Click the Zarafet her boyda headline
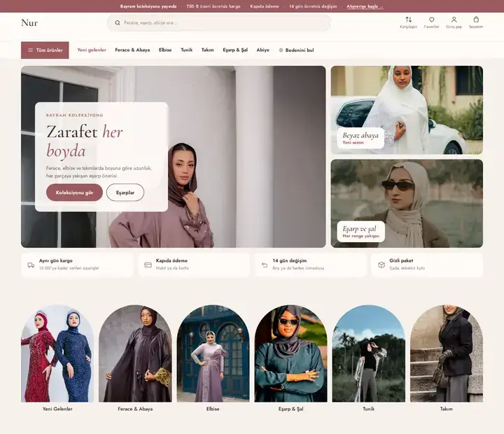Viewport: 504px width, 434px height. coord(85,141)
